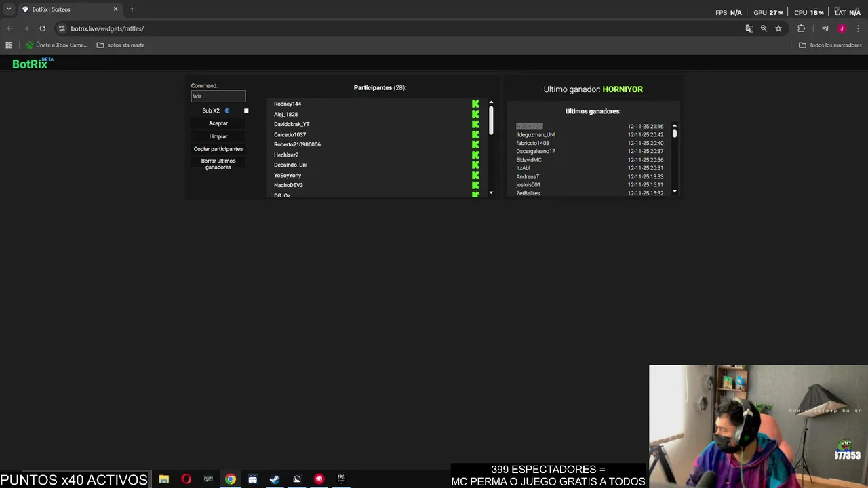The width and height of the screenshot is (868, 488).
Task: View site information icon in address bar
Action: click(62, 28)
